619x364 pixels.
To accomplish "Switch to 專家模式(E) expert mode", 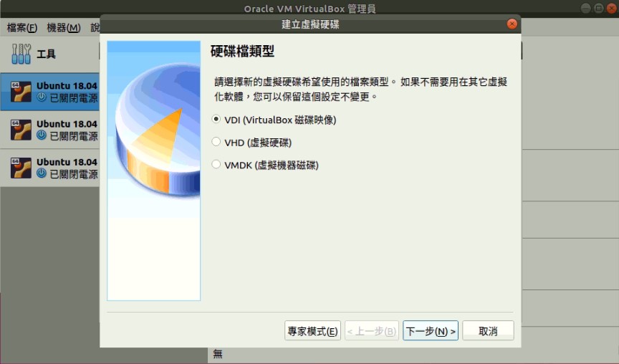I will (x=312, y=331).
